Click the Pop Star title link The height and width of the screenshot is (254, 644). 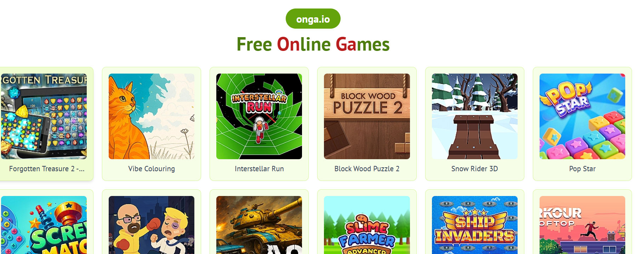(582, 169)
